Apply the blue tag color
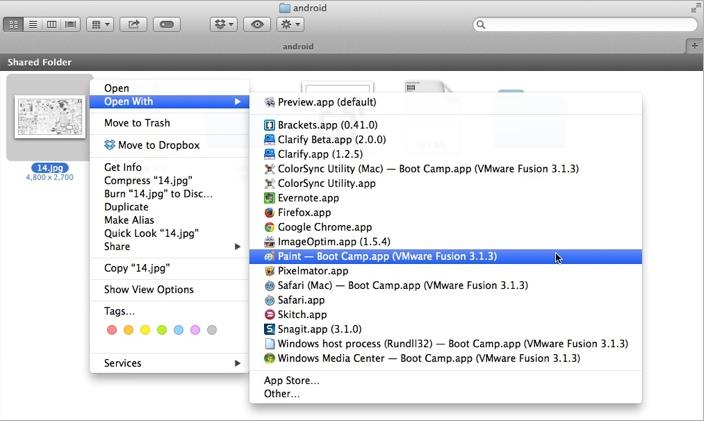 pyautogui.click(x=178, y=330)
